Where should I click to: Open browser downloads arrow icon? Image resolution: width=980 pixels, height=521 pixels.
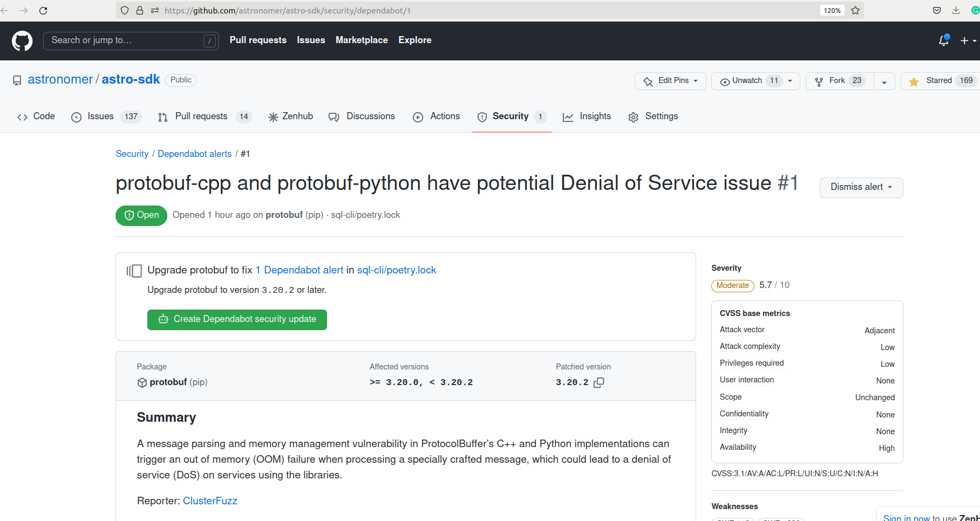[x=956, y=10]
